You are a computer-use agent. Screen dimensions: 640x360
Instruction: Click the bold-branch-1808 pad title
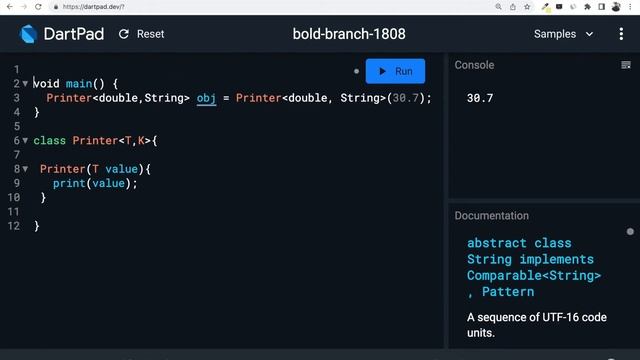point(349,34)
